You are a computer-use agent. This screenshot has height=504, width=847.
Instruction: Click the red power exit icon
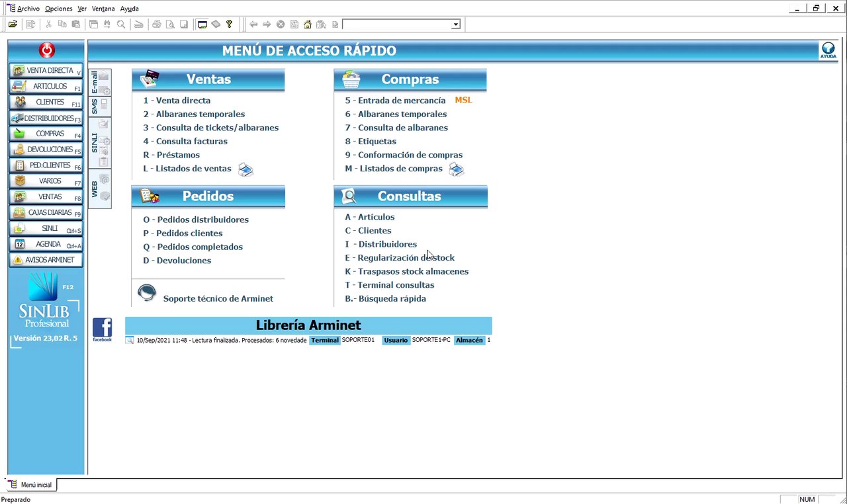47,50
